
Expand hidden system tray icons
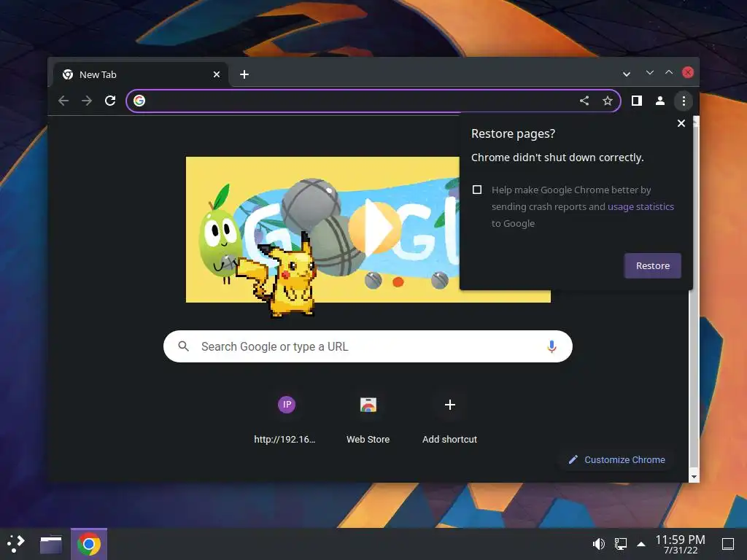tap(641, 544)
